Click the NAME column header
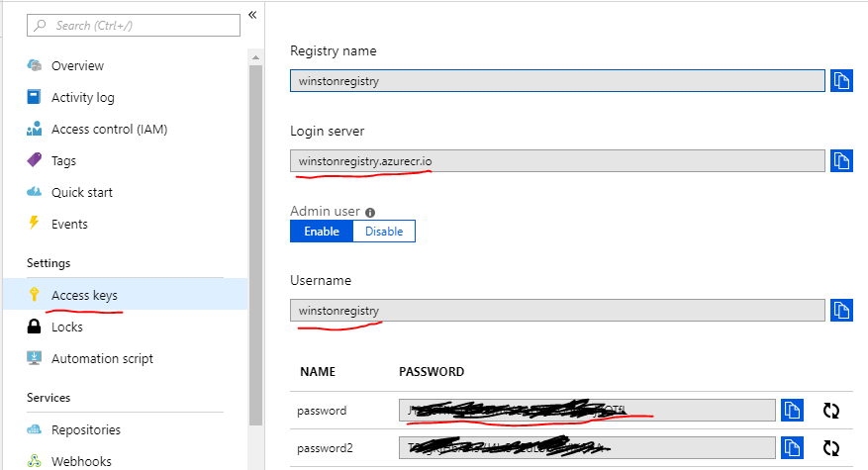Viewport: 868px width, 470px height. click(x=318, y=371)
